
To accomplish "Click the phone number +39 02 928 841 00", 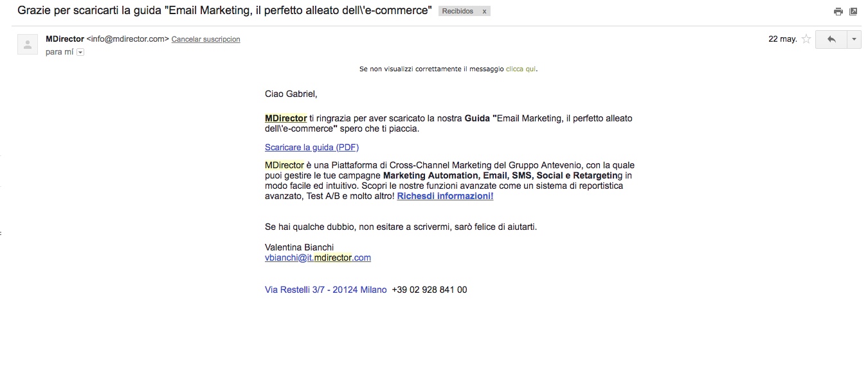I will pos(429,290).
